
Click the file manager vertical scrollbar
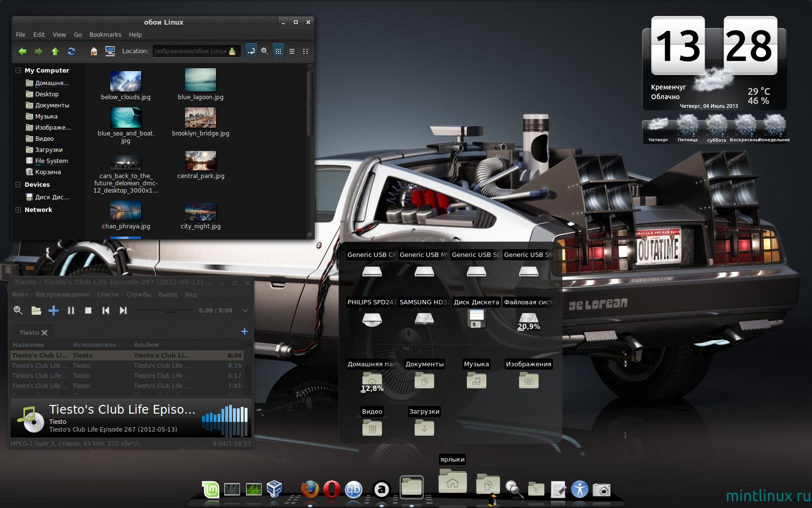pyautogui.click(x=310, y=104)
